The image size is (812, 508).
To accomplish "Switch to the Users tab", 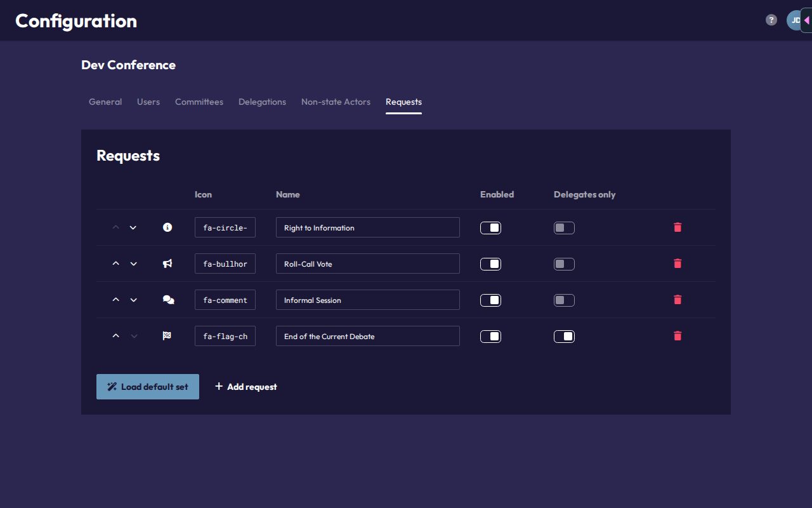I will pyautogui.click(x=148, y=102).
